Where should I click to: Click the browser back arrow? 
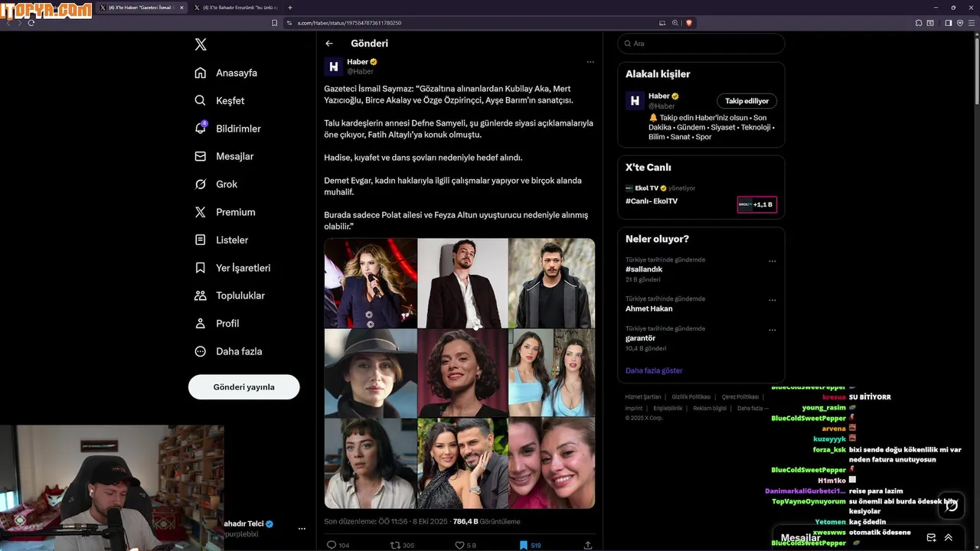(x=8, y=23)
